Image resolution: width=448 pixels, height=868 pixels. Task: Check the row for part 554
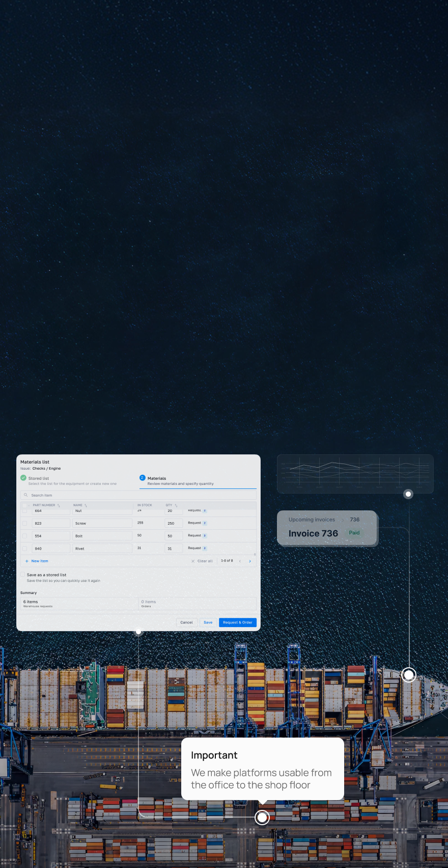click(24, 536)
